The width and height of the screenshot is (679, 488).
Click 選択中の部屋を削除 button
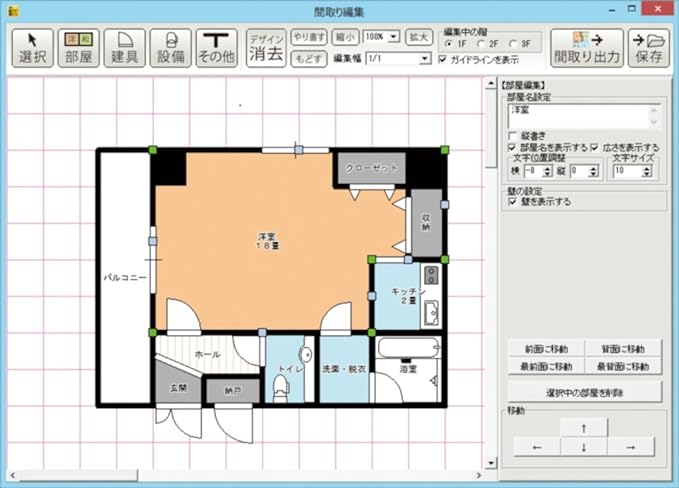pos(585,392)
